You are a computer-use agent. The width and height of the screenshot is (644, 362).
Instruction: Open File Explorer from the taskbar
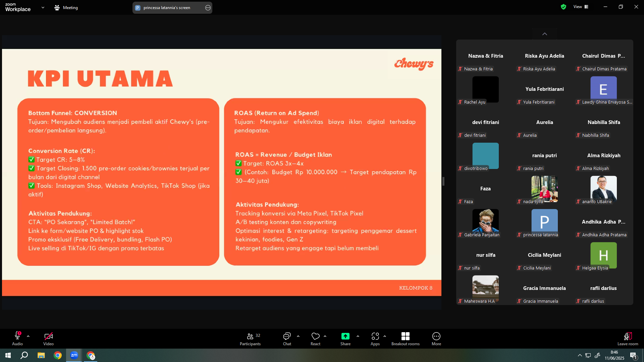41,355
